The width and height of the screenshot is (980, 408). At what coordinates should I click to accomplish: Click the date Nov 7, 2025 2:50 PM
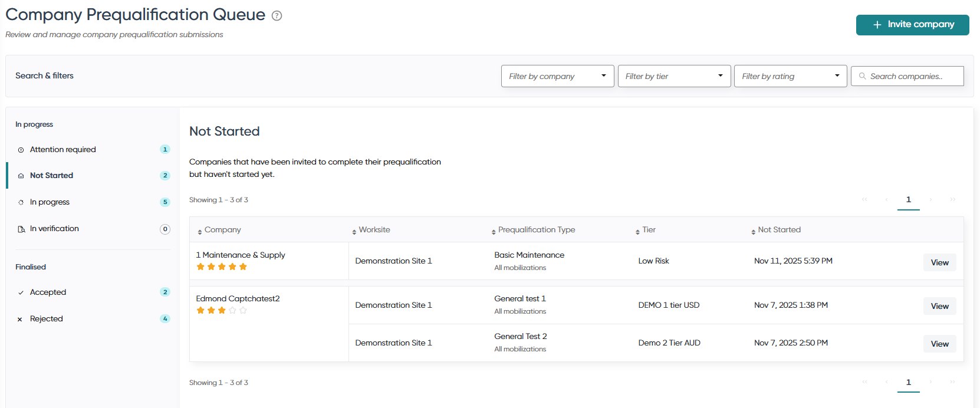[x=791, y=343]
